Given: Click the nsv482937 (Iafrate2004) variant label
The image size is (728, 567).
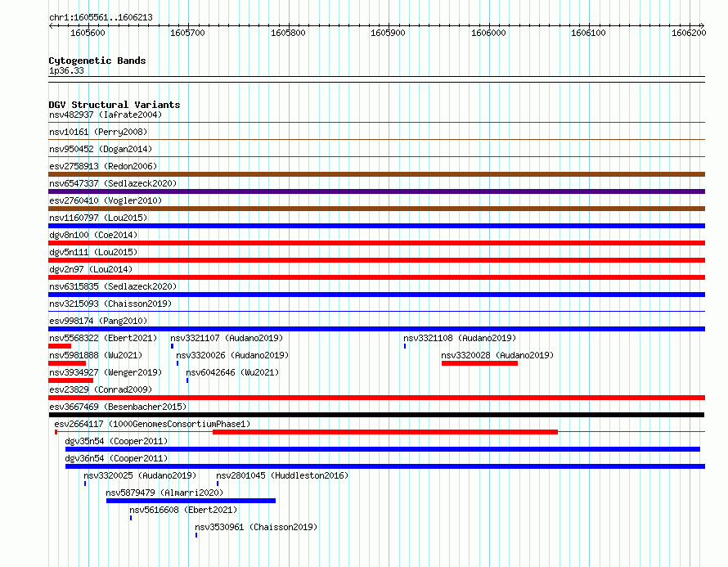Looking at the screenshot, I should tap(106, 115).
